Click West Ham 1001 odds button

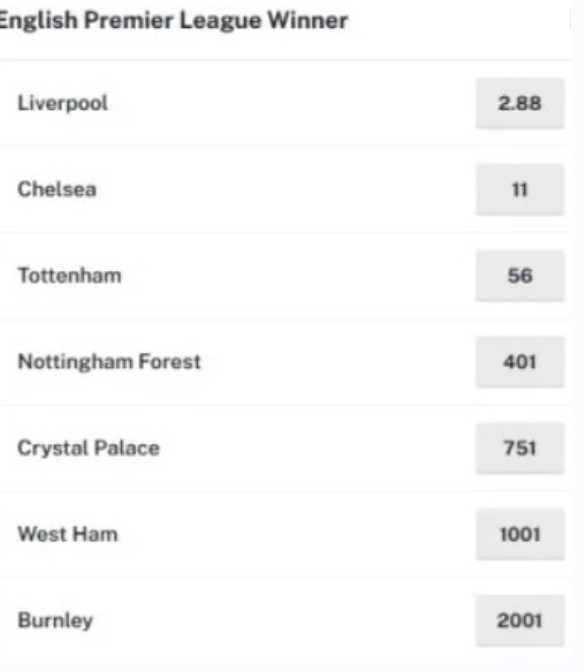(x=520, y=534)
